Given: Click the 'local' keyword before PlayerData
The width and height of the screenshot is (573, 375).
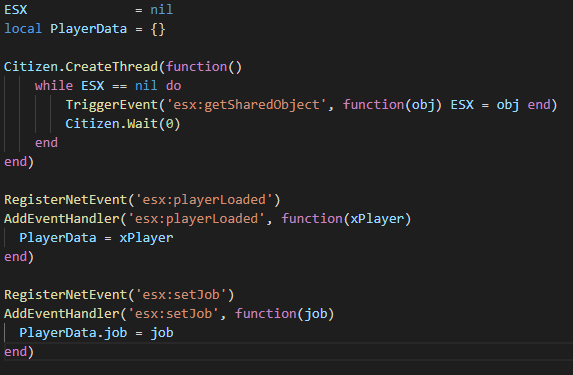Looking at the screenshot, I should click(x=23, y=29).
